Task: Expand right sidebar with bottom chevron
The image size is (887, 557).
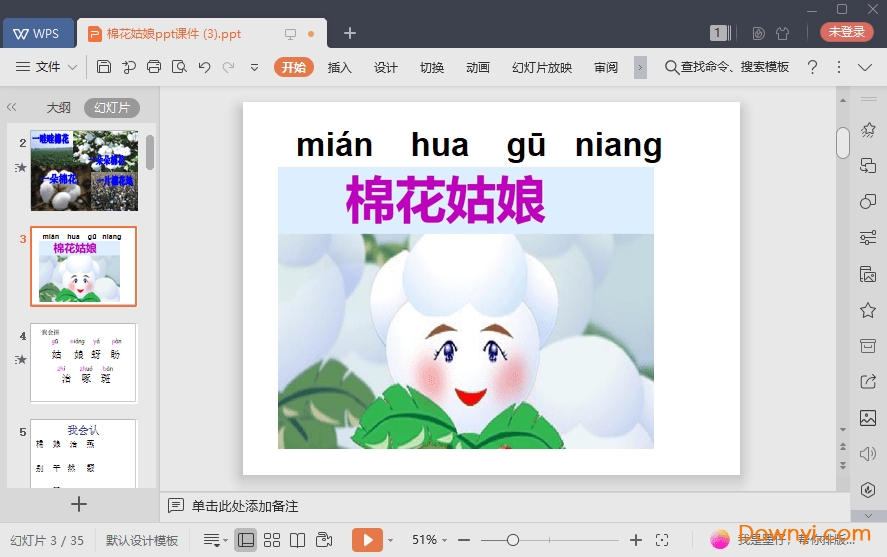Action: click(x=868, y=516)
